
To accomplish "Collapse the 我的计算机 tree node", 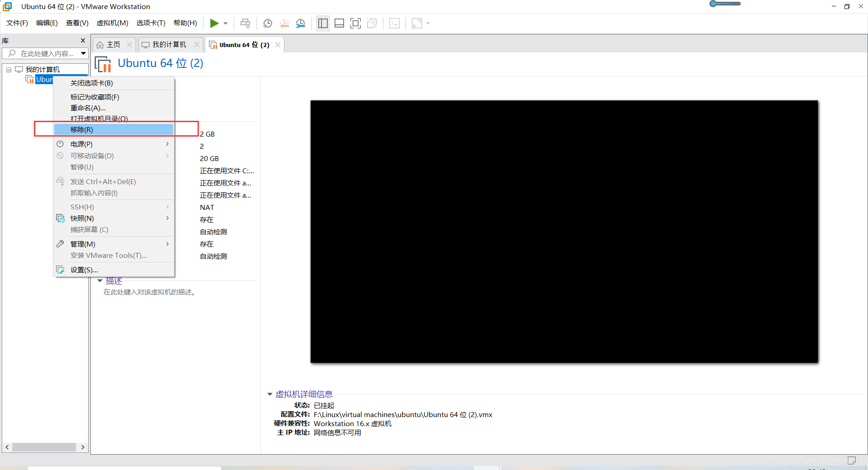I will click(x=9, y=70).
